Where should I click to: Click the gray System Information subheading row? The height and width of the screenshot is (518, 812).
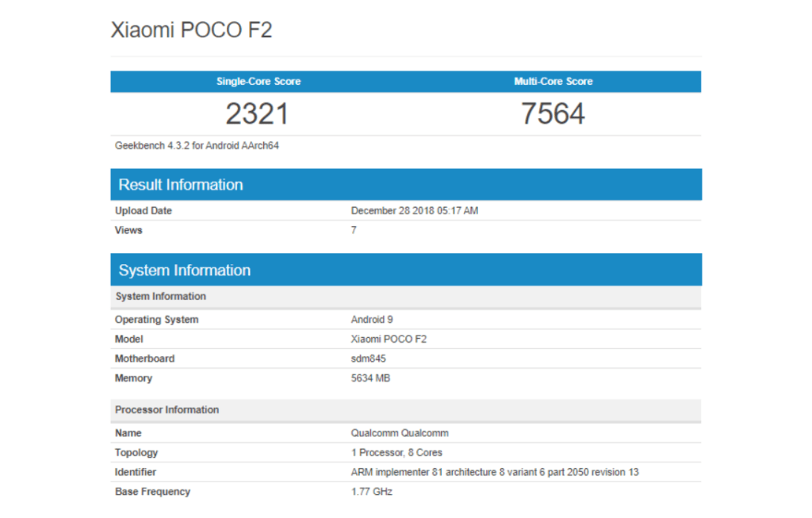point(161,297)
